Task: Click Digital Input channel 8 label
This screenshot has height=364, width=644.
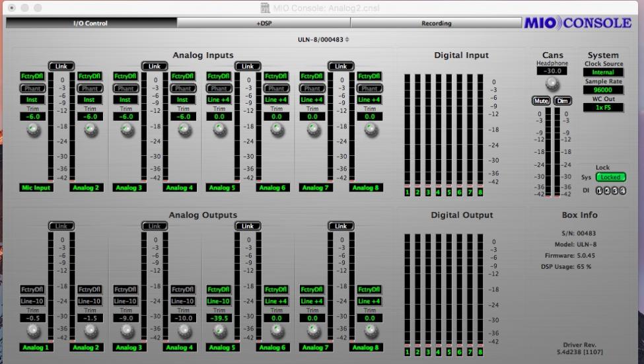Action: click(x=480, y=192)
